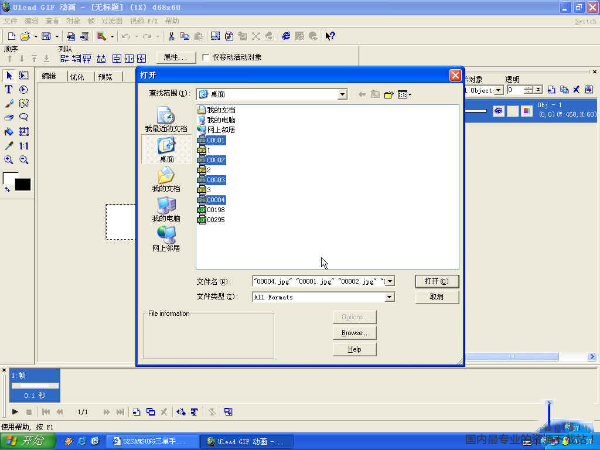Screen dimensions: 600x450
Task: Click the Help button in dialog
Action: coord(354,349)
